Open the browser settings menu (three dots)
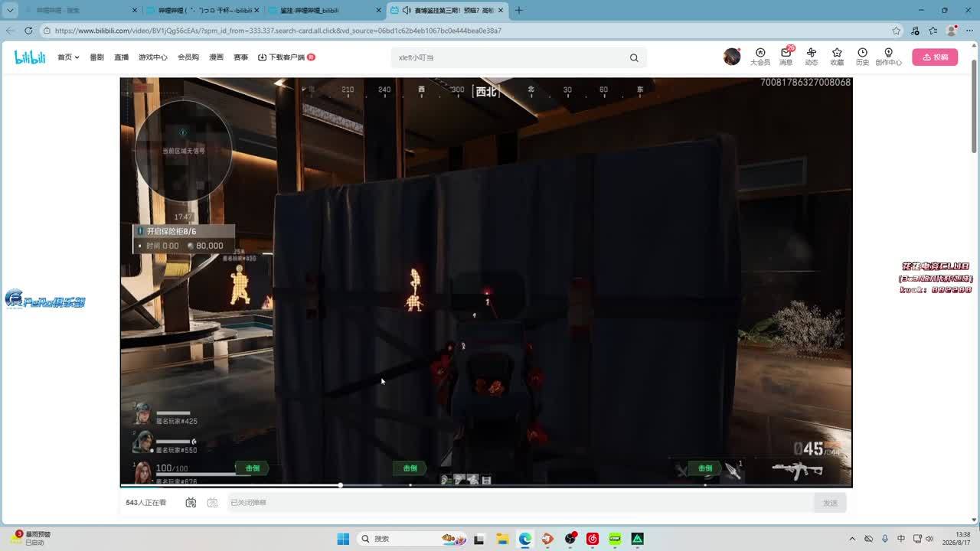980x551 pixels. (x=970, y=31)
